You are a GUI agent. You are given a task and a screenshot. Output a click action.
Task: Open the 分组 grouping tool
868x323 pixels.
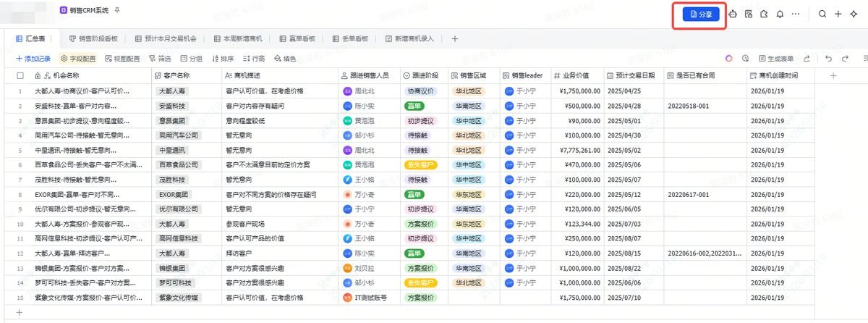[191, 59]
